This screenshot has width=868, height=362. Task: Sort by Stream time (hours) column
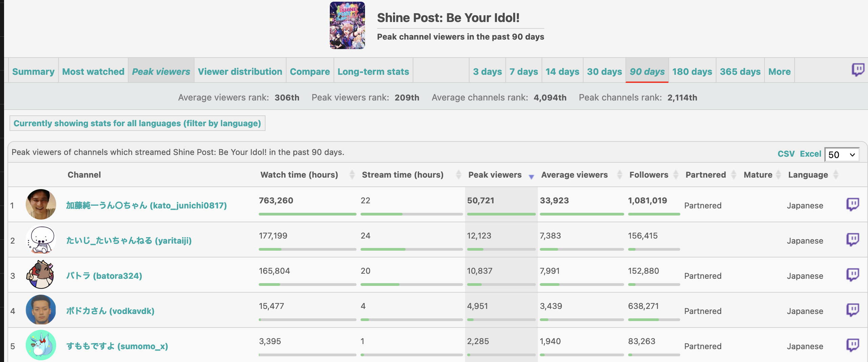click(x=411, y=175)
